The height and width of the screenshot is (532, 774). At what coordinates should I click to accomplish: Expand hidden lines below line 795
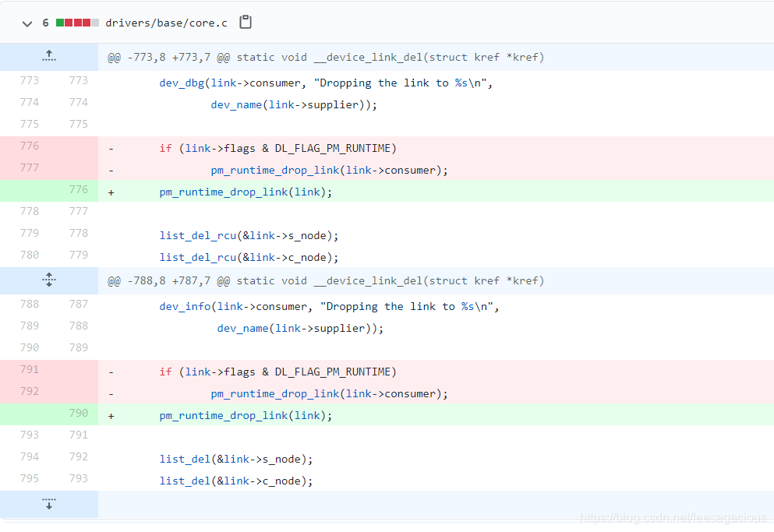(x=49, y=504)
